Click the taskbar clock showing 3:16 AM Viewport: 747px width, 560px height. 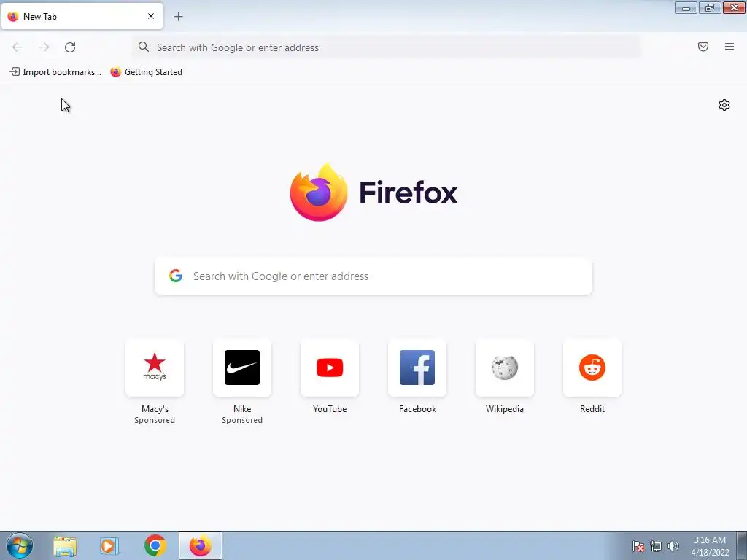[710, 546]
